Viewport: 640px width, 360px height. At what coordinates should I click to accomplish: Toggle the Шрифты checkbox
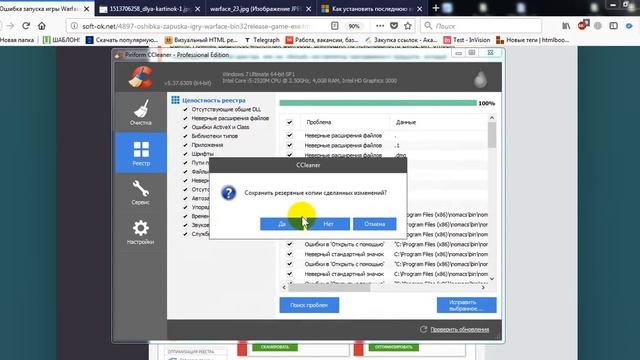pos(185,154)
